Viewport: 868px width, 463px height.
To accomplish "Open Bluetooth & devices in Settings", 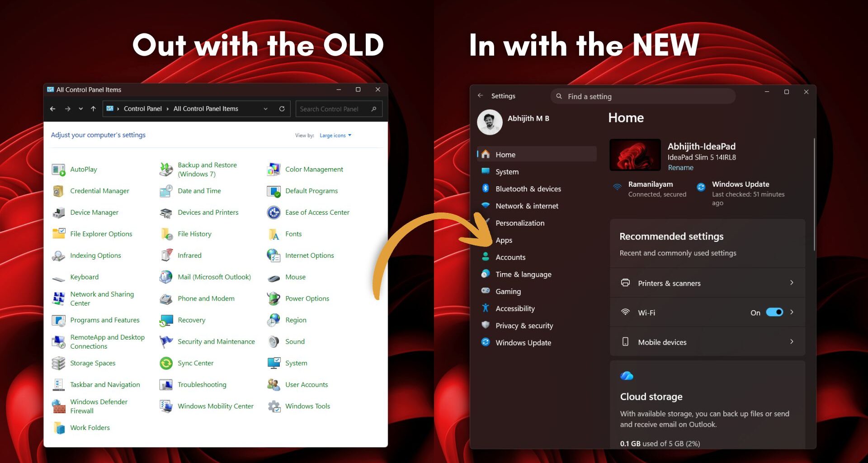I will coord(528,189).
